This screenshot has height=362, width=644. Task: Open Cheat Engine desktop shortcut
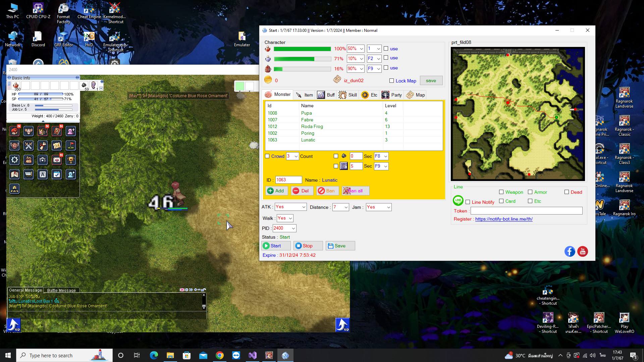pyautogui.click(x=89, y=11)
